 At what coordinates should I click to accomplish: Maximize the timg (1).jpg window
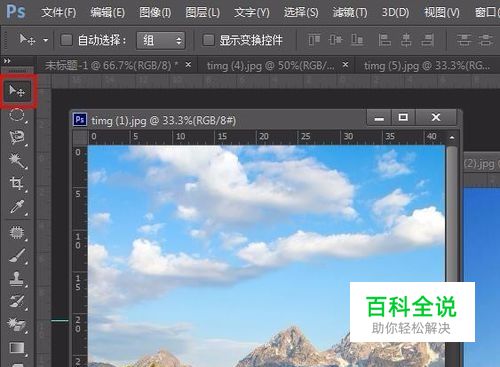[x=403, y=117]
